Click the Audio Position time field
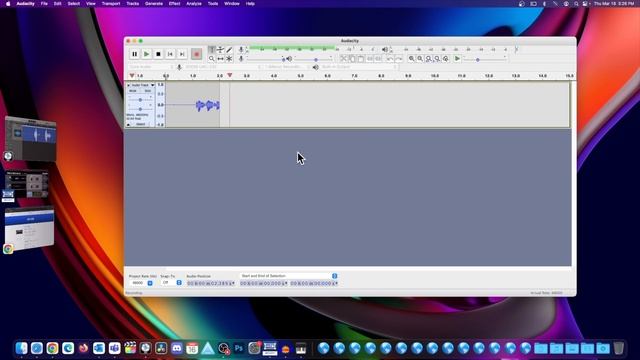Screen dimensions: 640x360 (x=211, y=283)
